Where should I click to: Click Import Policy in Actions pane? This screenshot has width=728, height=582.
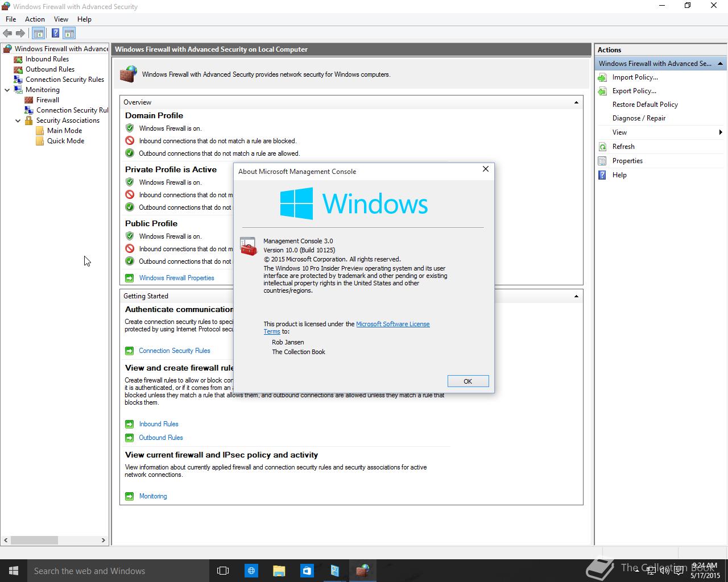pyautogui.click(x=635, y=77)
